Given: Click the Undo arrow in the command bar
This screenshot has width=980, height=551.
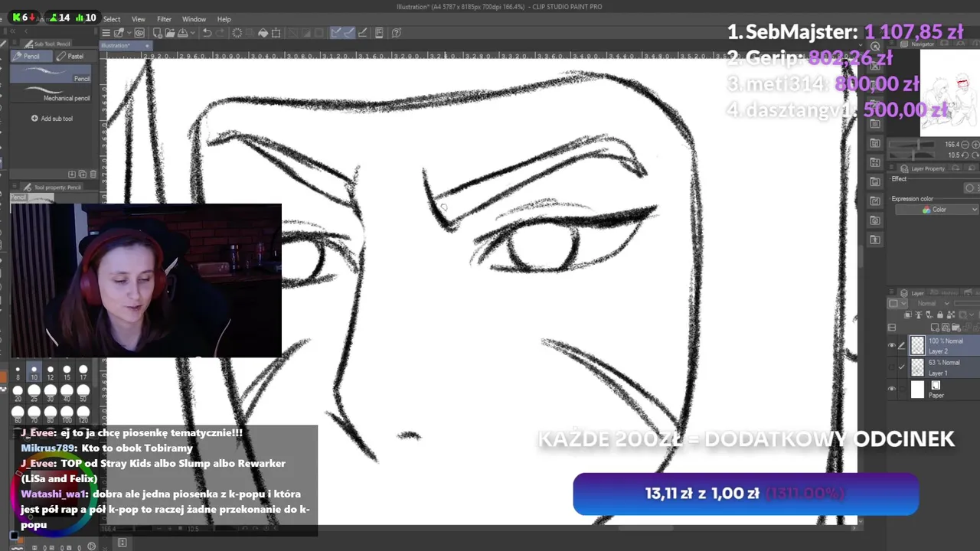Looking at the screenshot, I should (x=207, y=32).
